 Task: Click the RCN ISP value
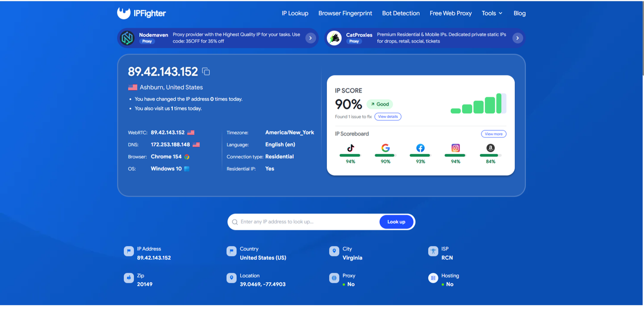tap(447, 258)
